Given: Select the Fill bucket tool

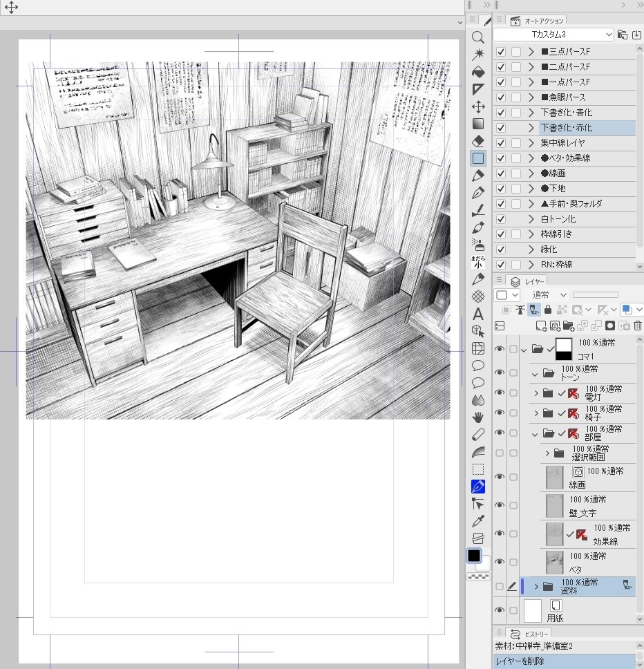Looking at the screenshot, I should (478, 72).
